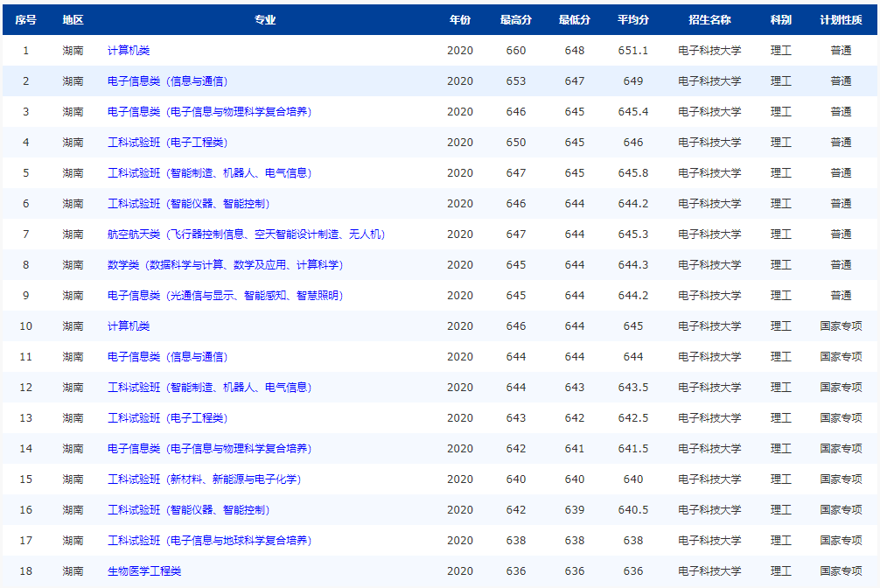This screenshot has height=588, width=880.
Task: Click the 专业 column header
Action: click(265, 20)
